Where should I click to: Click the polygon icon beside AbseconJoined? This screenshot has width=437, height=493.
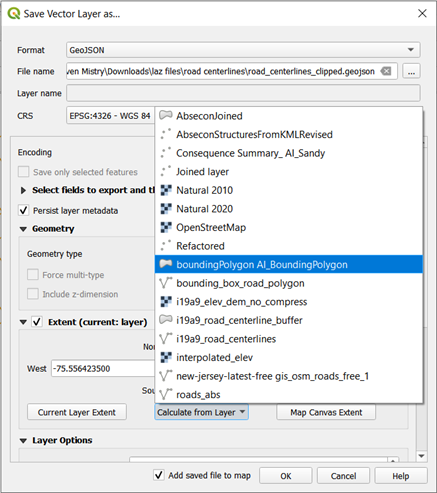(166, 116)
